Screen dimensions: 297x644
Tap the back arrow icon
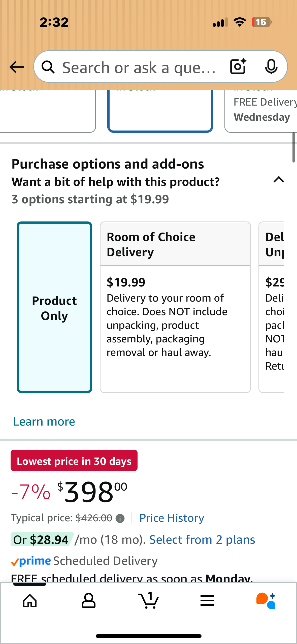point(17,67)
